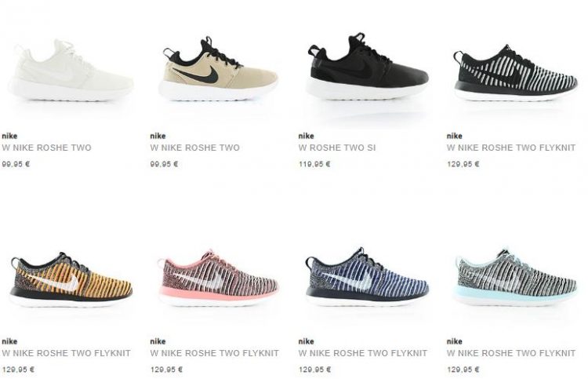Open the black and white striped Flyknit shoe

[x=515, y=72]
